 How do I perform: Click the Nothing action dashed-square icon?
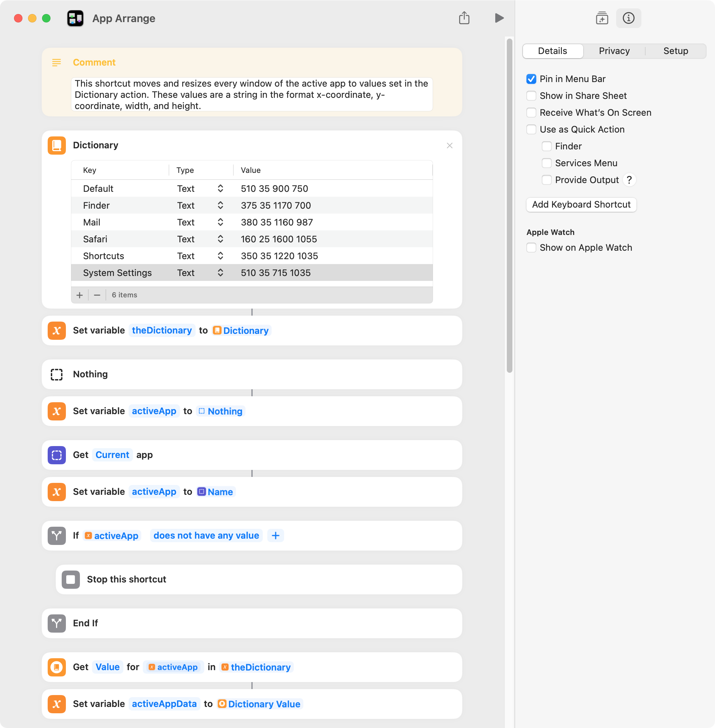57,375
